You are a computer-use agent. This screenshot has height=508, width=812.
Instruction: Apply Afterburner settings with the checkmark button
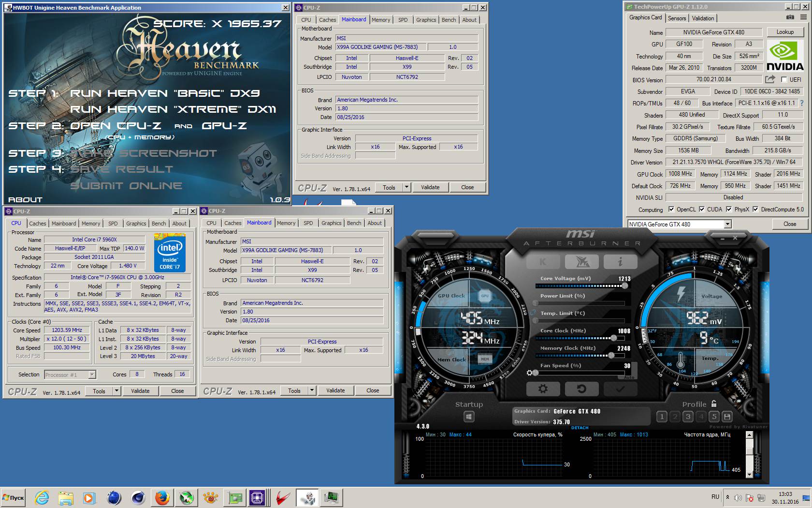pos(620,389)
